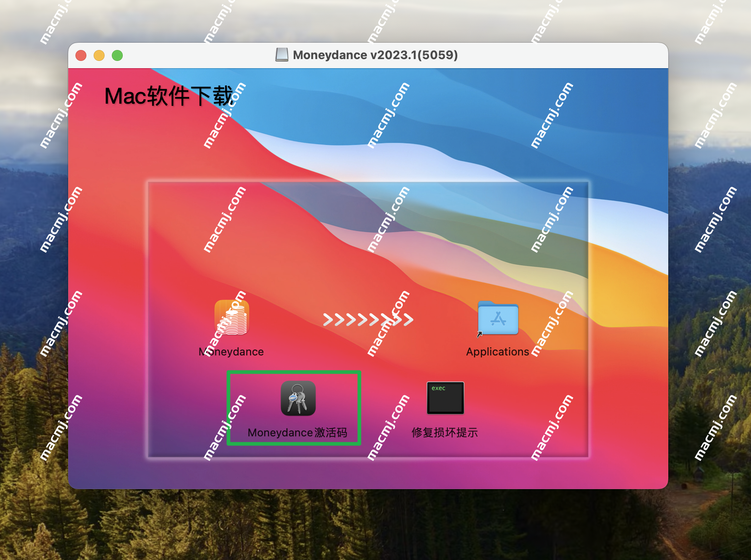Screen dimensions: 751x560
Task: Click the disk icon in title bar
Action: [282, 55]
